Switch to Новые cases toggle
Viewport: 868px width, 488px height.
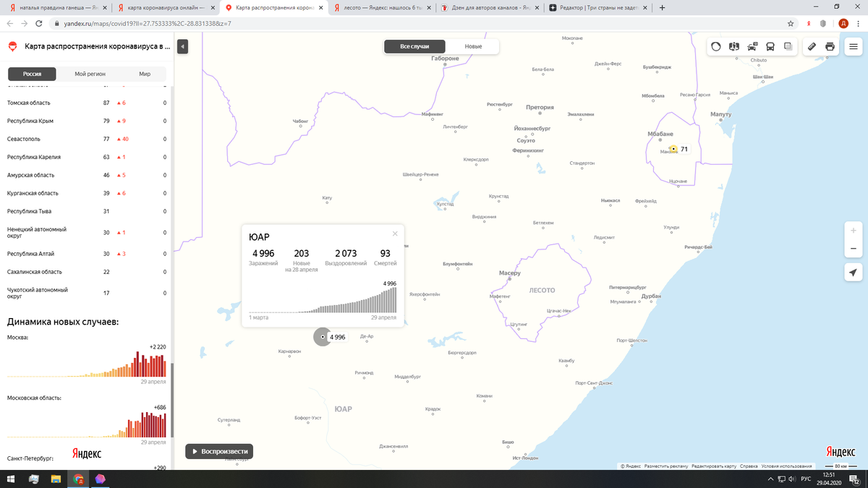(x=473, y=46)
